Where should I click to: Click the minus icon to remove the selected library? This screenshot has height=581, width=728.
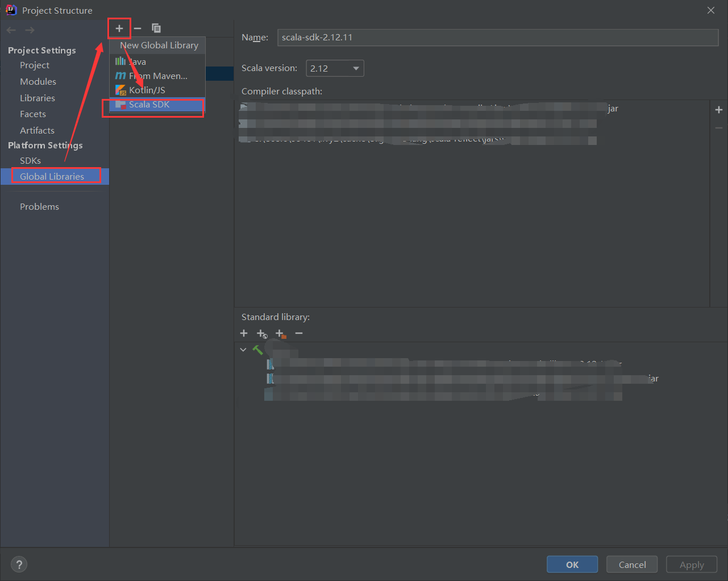[138, 28]
